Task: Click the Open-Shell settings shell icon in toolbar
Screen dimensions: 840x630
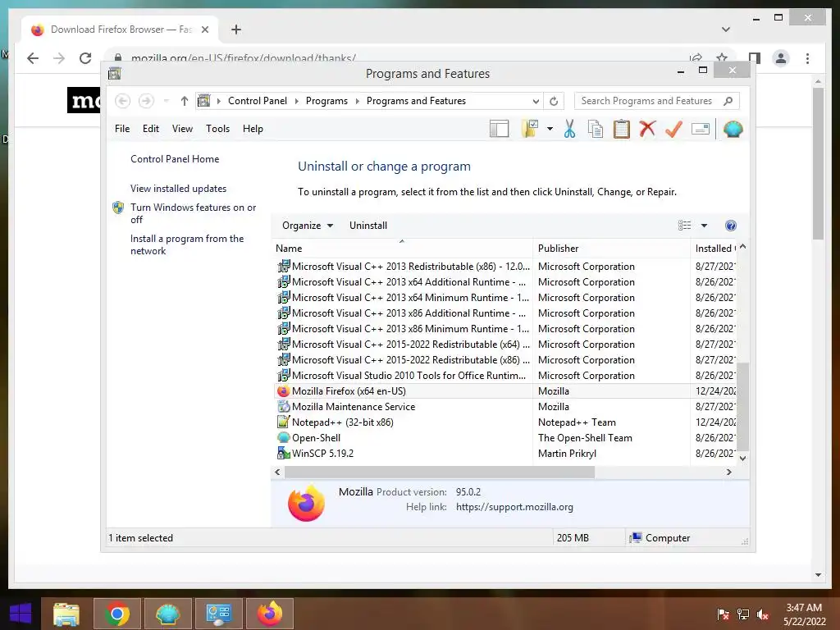Action: pos(733,129)
